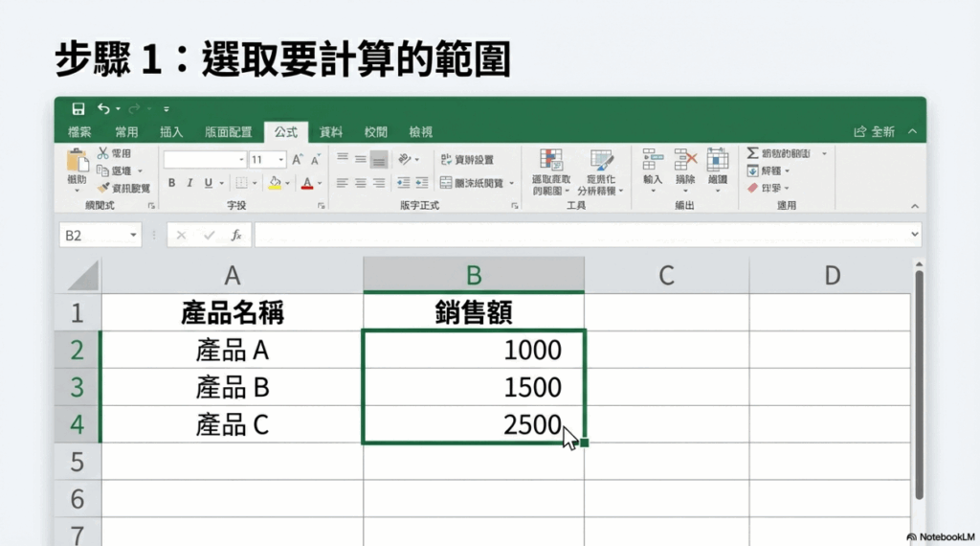980x546 pixels.
Task: Click the Borders icon
Action: [x=241, y=183]
